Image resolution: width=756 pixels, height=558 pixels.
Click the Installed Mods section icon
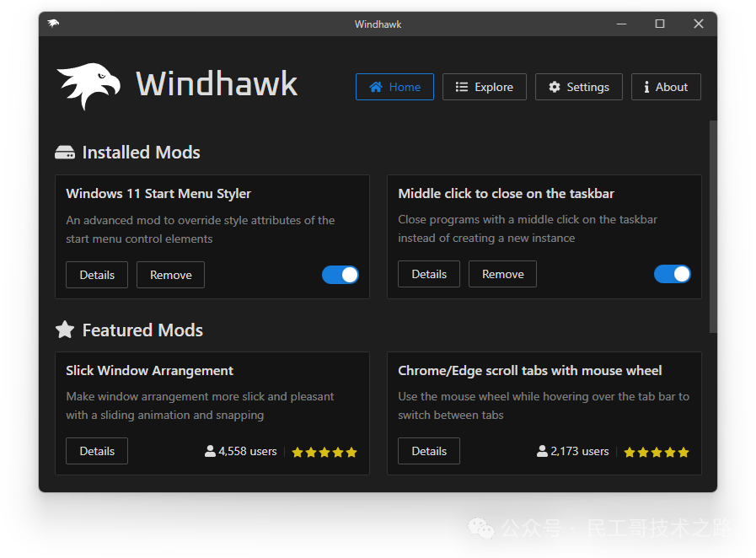click(x=65, y=152)
